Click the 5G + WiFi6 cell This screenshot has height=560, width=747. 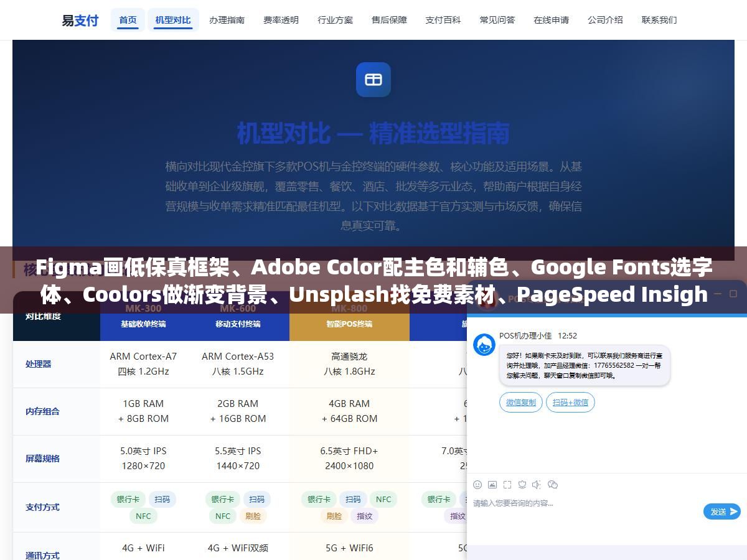(x=349, y=548)
